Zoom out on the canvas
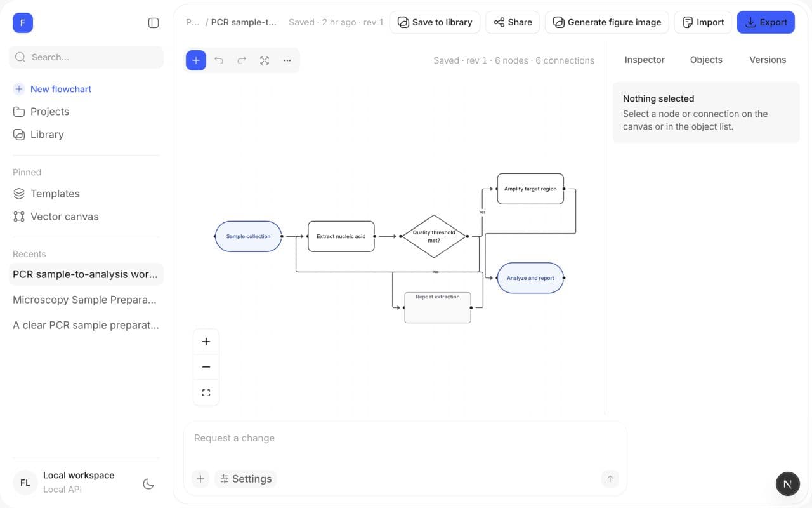Image resolution: width=812 pixels, height=508 pixels. tap(206, 367)
